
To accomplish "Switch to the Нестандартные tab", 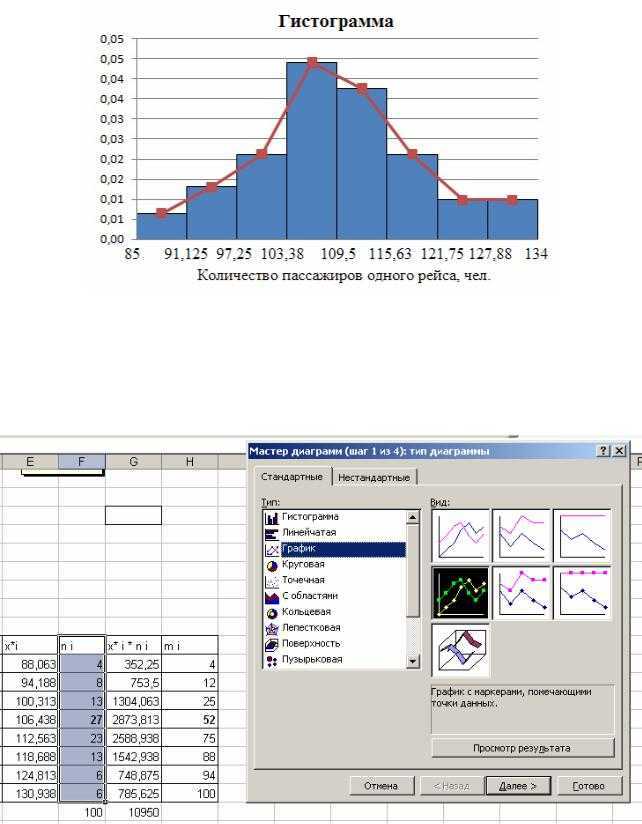I will [x=374, y=478].
